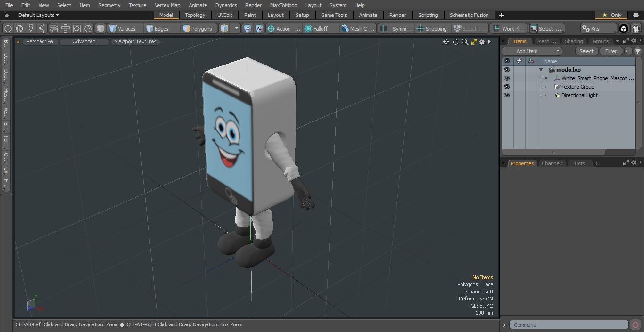Switch to Edges selection mode
This screenshot has height=332, width=644.
pos(162,29)
